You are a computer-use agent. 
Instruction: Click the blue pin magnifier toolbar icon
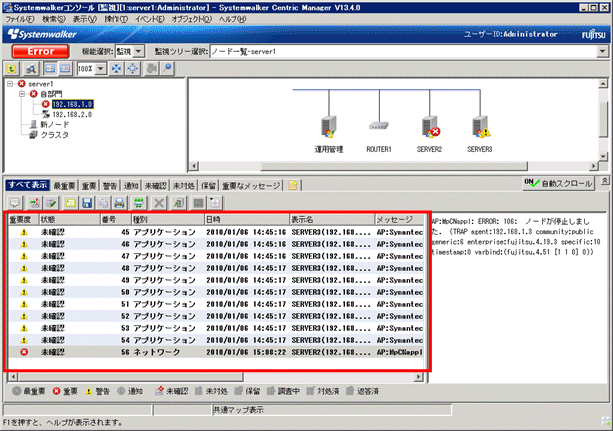167,69
